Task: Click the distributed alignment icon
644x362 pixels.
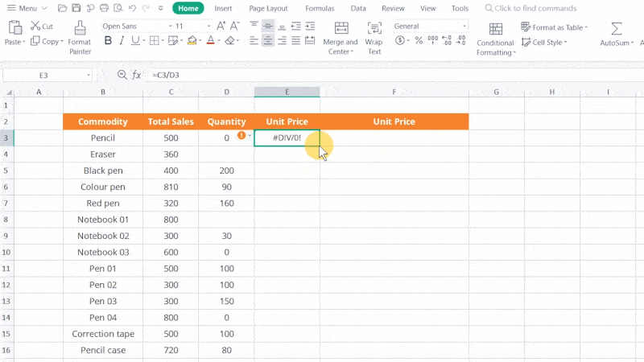Action: click(310, 41)
